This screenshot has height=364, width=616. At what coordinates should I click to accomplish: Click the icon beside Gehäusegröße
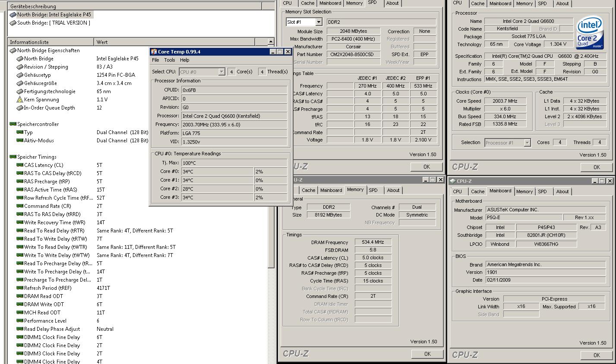[20, 83]
